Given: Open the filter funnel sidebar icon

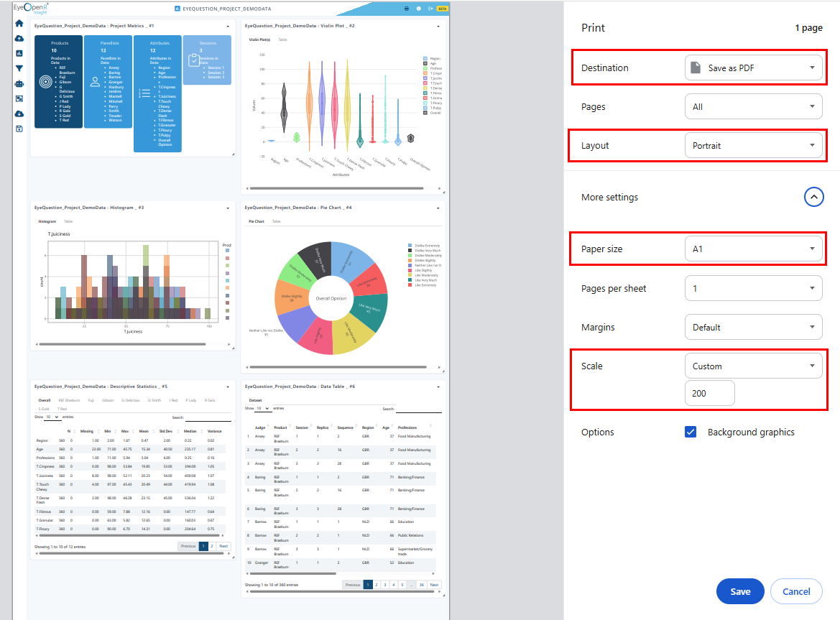Looking at the screenshot, I should (x=19, y=68).
